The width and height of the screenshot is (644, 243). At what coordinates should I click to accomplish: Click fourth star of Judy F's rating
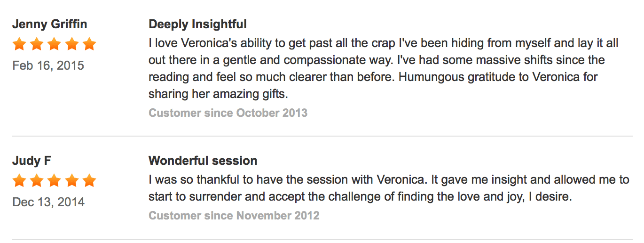[x=71, y=181]
